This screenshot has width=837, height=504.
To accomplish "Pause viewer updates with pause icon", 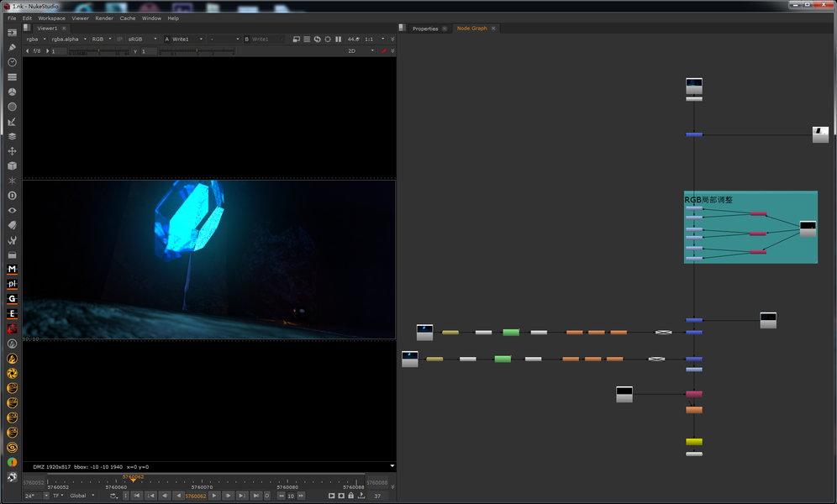I will pos(338,39).
